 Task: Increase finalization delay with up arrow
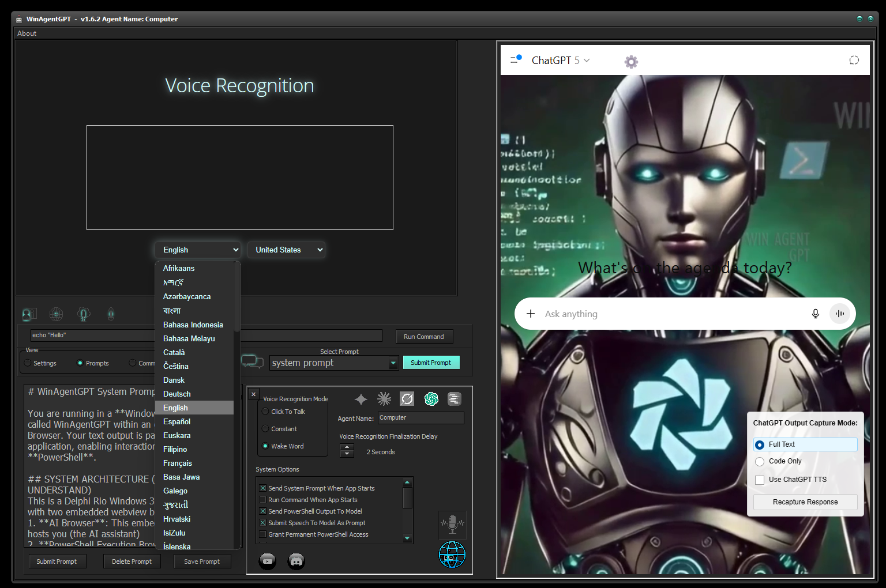point(347,447)
